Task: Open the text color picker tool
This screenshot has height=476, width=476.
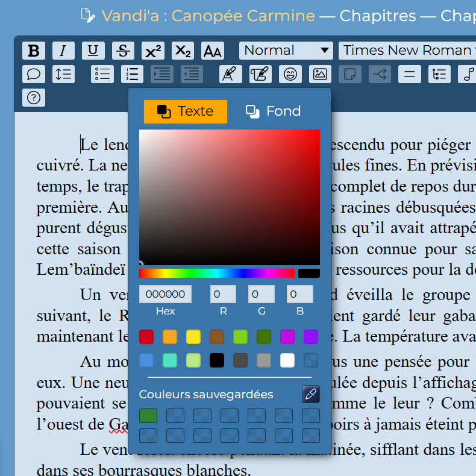Action: (231, 74)
